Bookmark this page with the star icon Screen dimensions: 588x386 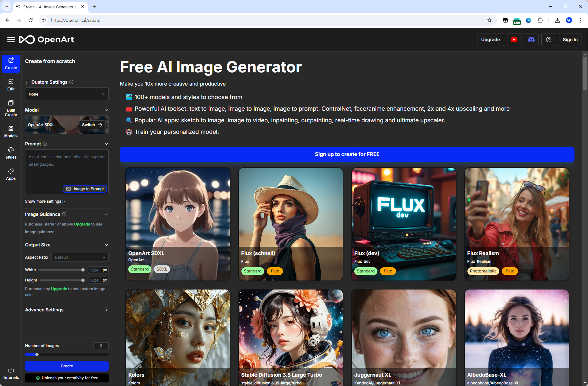pos(489,20)
